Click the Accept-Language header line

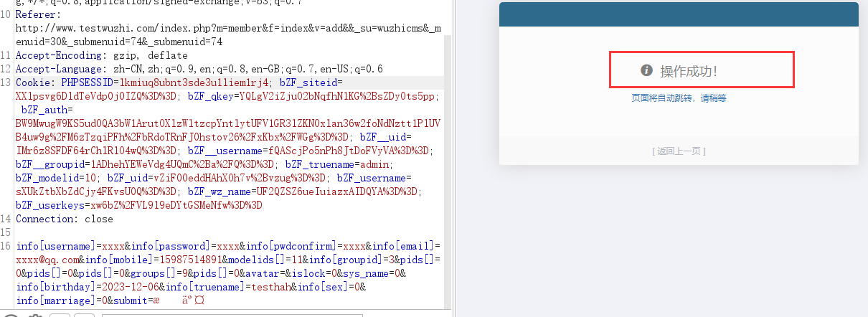[199, 69]
